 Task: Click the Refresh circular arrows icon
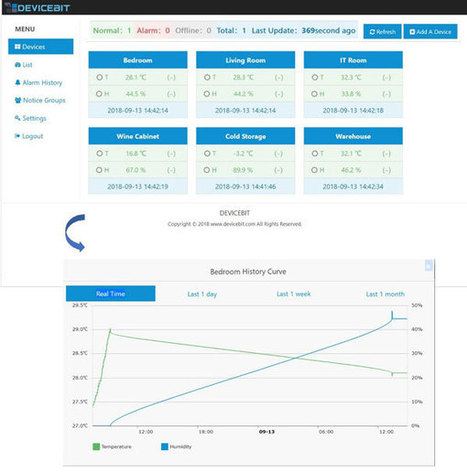372,32
